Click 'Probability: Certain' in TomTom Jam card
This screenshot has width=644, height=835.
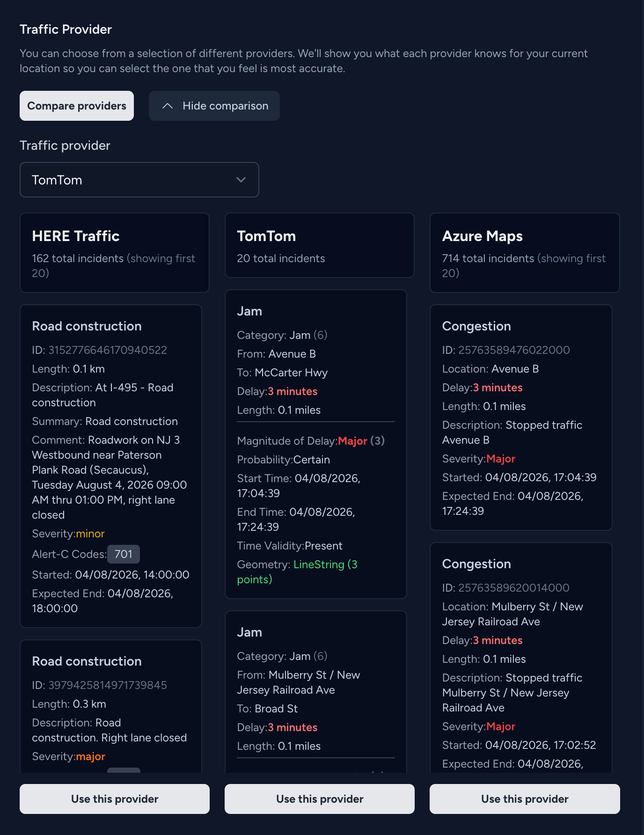[284, 460]
